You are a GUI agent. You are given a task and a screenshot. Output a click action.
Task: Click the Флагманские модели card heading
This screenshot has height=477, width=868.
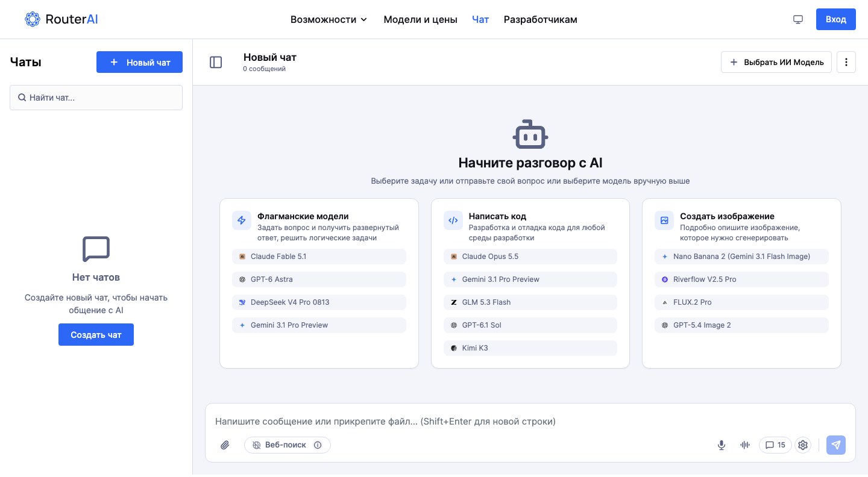tap(303, 216)
